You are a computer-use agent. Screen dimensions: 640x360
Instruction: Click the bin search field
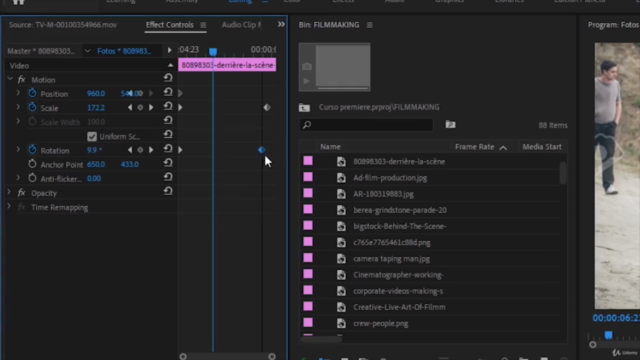click(x=366, y=124)
